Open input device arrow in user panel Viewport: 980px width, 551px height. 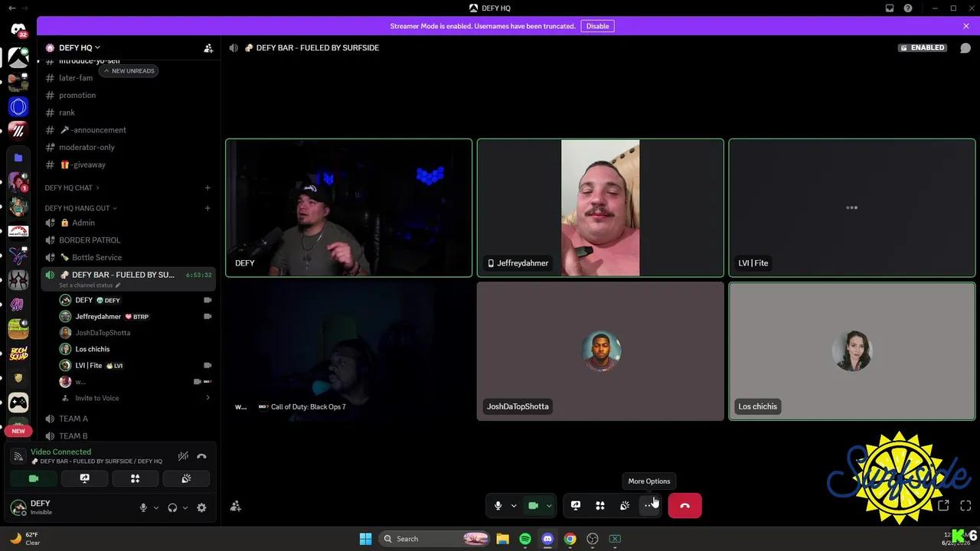tap(156, 507)
